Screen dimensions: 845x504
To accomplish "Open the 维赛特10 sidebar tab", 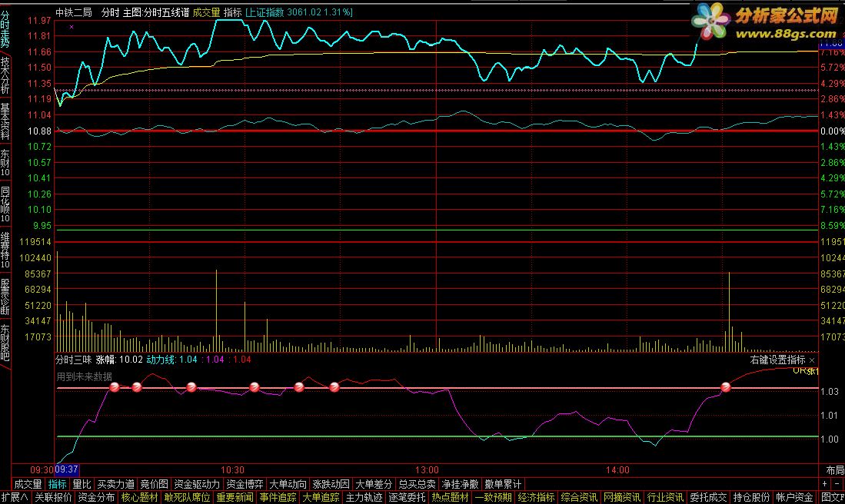I will (5, 250).
